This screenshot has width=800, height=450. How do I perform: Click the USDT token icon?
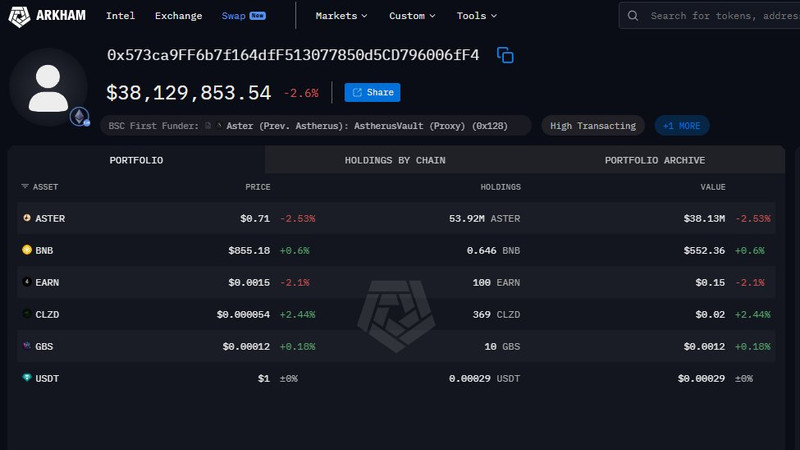click(27, 378)
